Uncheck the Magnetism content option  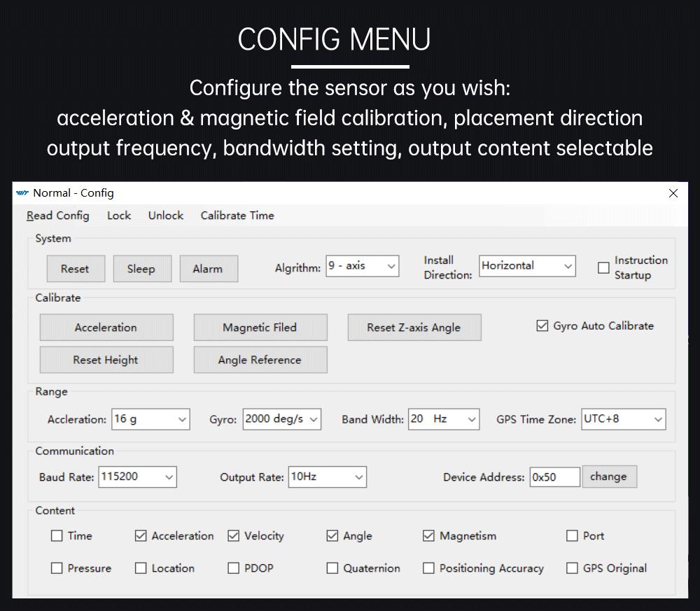(x=428, y=536)
